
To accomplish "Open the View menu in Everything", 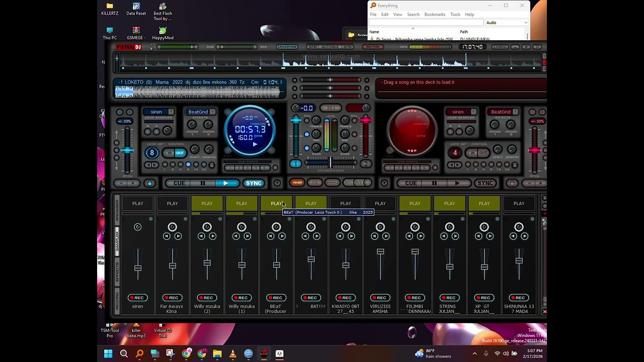I will click(x=397, y=15).
